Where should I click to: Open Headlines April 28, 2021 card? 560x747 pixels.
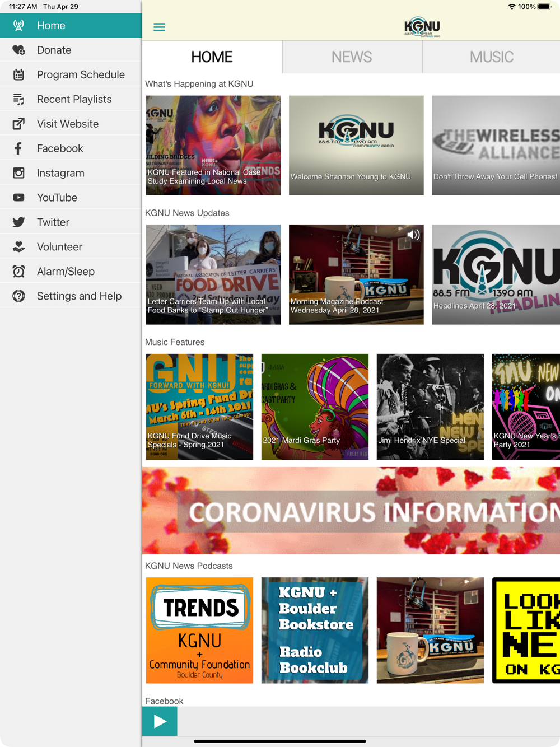pos(496,275)
